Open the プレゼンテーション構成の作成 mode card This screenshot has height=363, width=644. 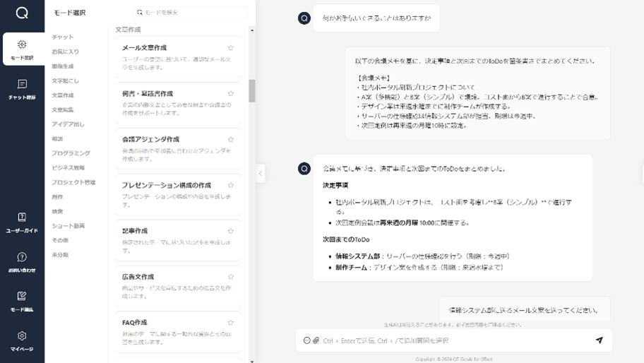178,193
